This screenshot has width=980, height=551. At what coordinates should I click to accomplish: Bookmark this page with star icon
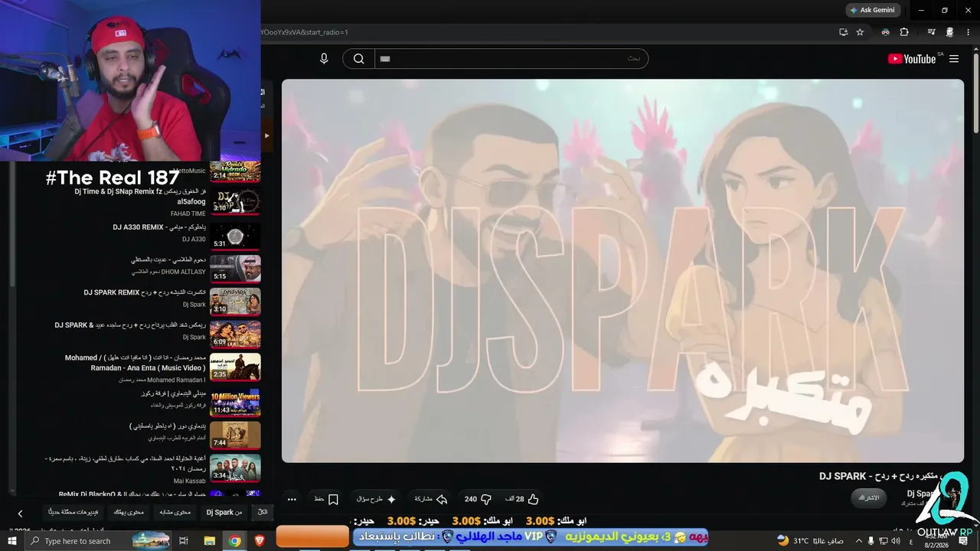point(860,32)
